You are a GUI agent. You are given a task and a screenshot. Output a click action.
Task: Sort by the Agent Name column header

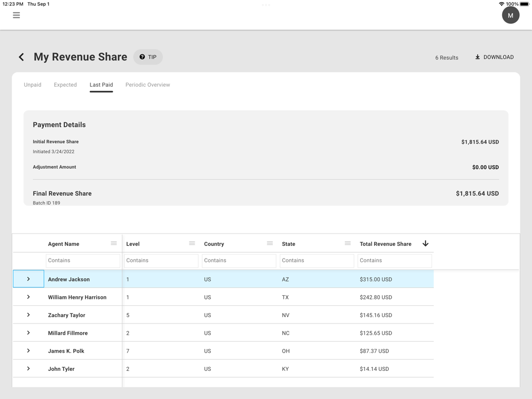[x=63, y=244]
